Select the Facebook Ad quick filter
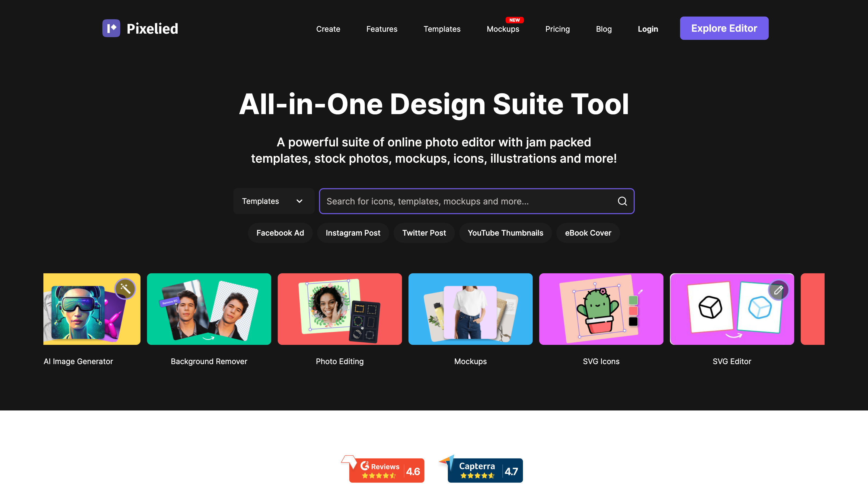 coord(280,232)
